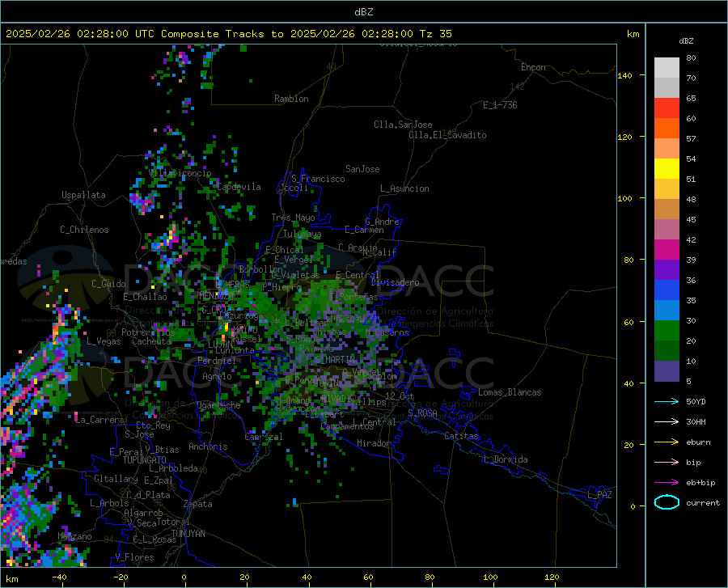Click the eb+bip magenta arrow legend icon
Screen dimensions: 728x588
coord(667,483)
